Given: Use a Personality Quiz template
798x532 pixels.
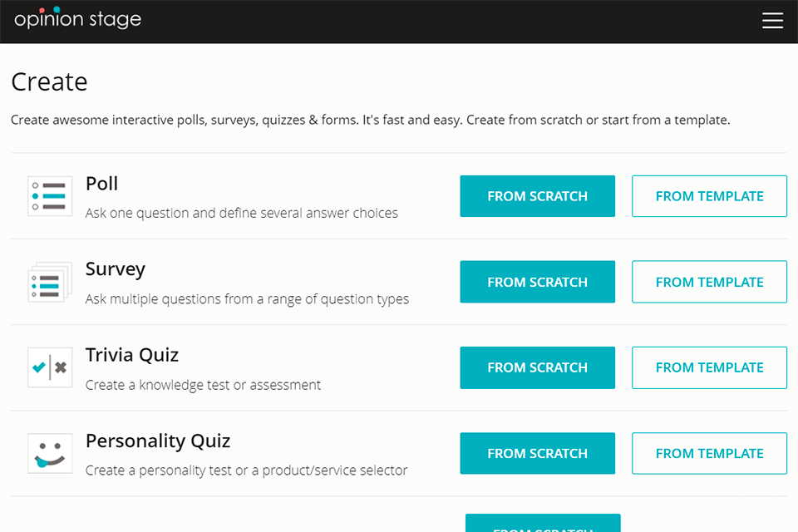Looking at the screenshot, I should [x=709, y=453].
